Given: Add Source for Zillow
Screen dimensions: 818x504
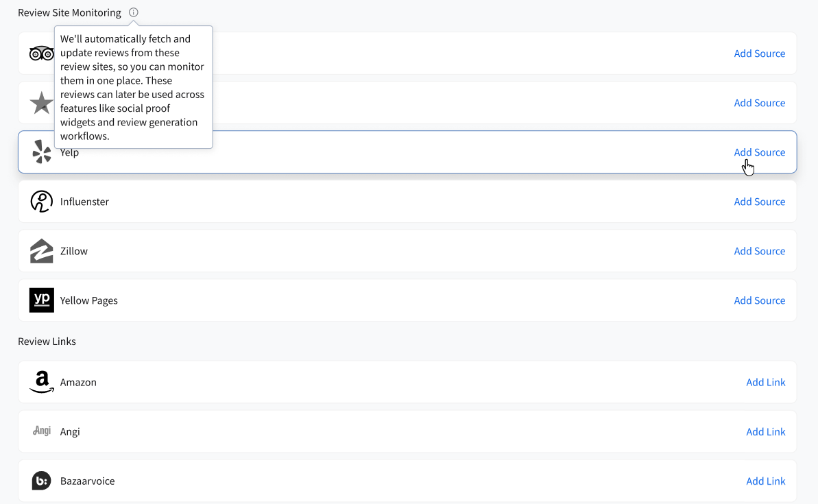Looking at the screenshot, I should [759, 251].
